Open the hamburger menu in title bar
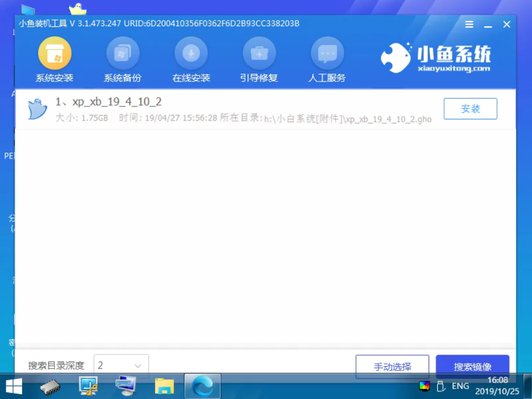 (x=468, y=24)
